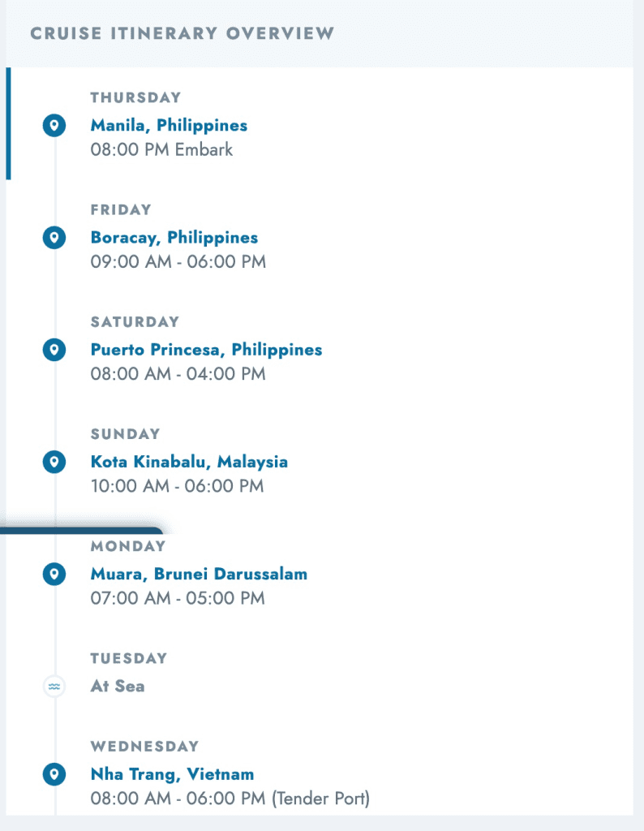Screen dimensions: 644x831
Task: Click the 08:00 PM Embark time text
Action: click(161, 149)
